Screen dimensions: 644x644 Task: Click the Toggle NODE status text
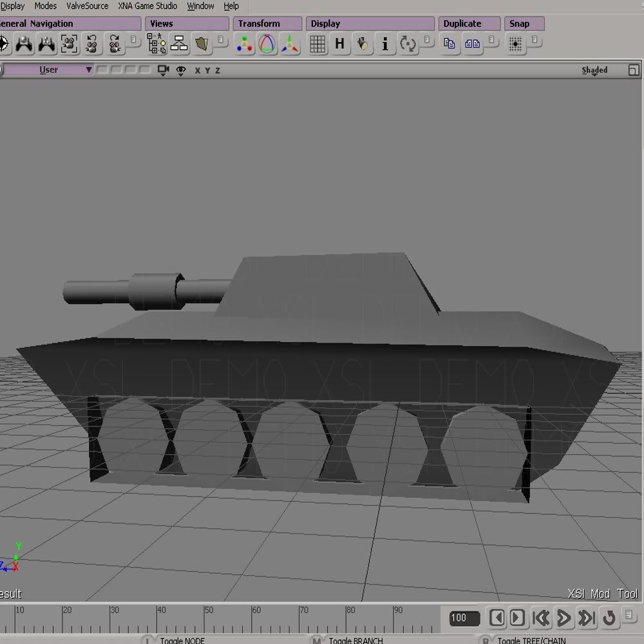pos(182,640)
